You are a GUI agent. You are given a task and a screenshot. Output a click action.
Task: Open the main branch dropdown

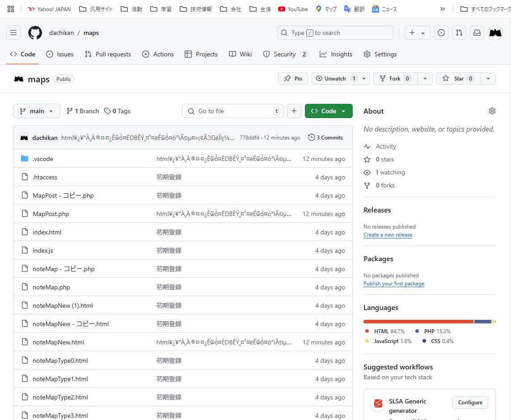(x=37, y=110)
